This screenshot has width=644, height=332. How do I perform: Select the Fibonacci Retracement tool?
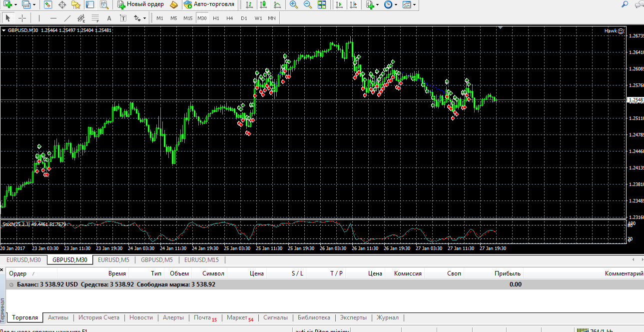pyautogui.click(x=95, y=18)
